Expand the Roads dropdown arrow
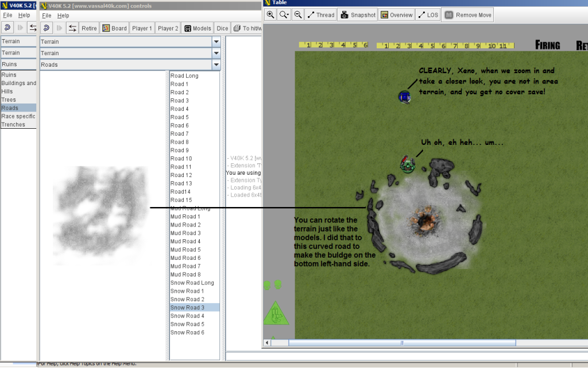Screen dimensions: 588x368 pos(216,64)
